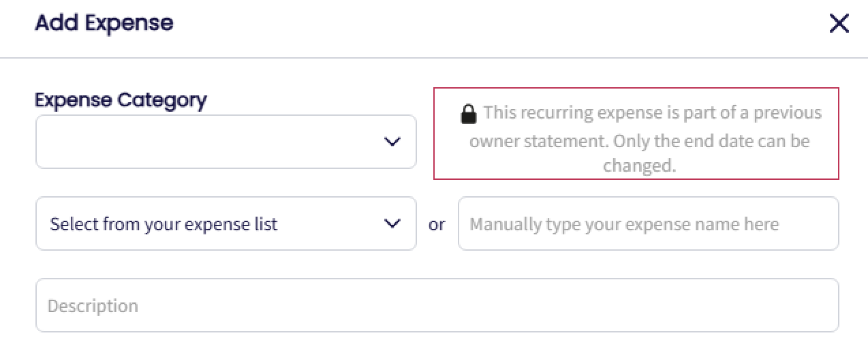Viewport: 868px width, 342px height.
Task: Open 'Select from your expense list' dropdown
Action: point(226,223)
